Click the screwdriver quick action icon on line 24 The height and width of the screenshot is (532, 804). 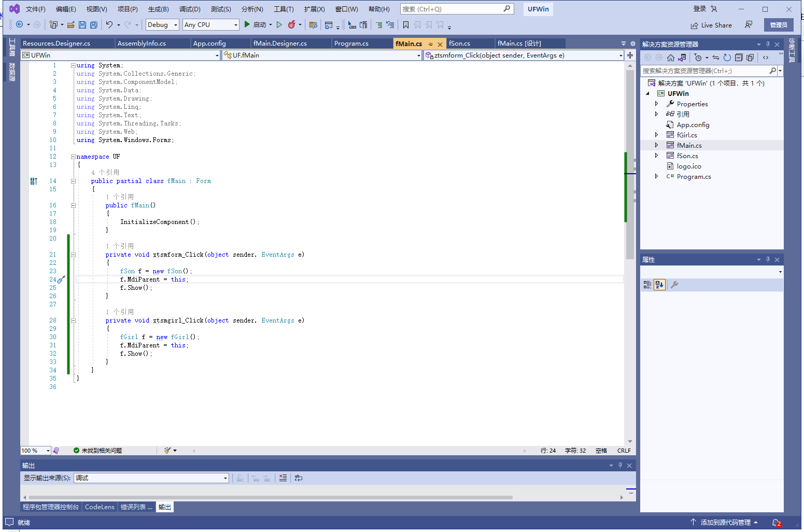(x=61, y=279)
